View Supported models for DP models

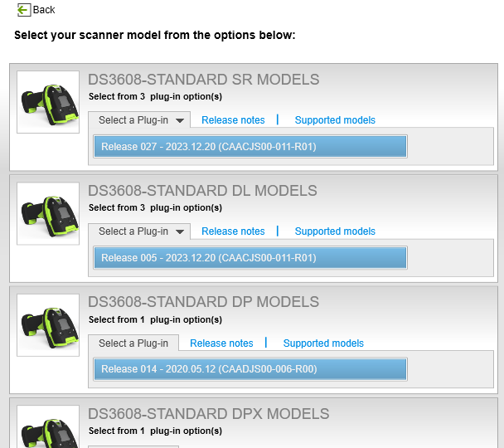[x=323, y=343]
